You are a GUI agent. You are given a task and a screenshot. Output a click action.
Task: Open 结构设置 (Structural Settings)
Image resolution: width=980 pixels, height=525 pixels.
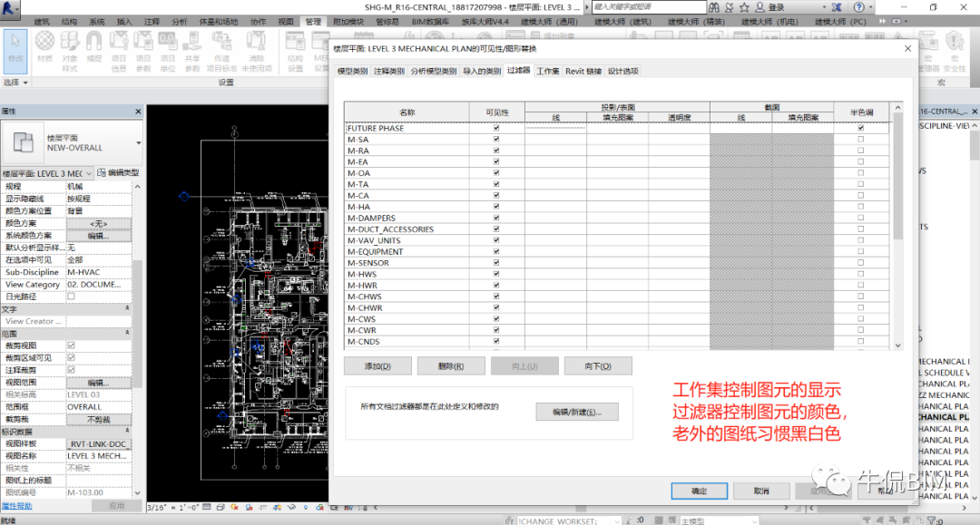click(295, 51)
